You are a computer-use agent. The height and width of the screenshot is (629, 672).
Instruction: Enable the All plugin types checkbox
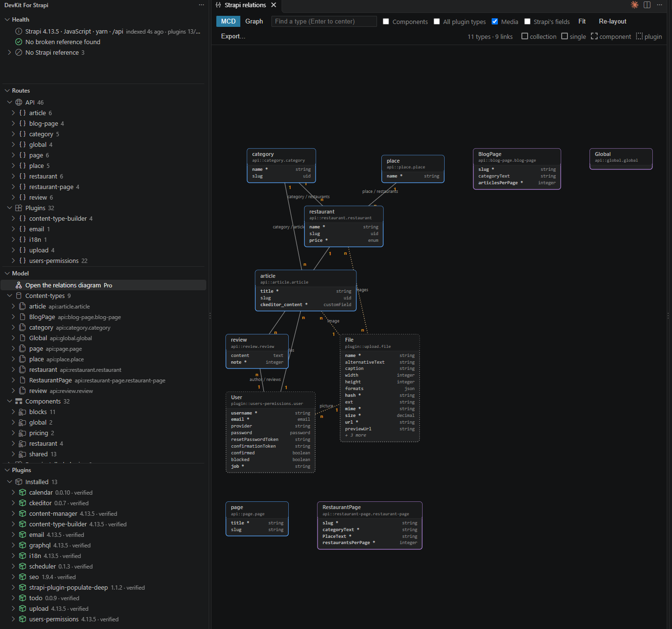(x=437, y=22)
